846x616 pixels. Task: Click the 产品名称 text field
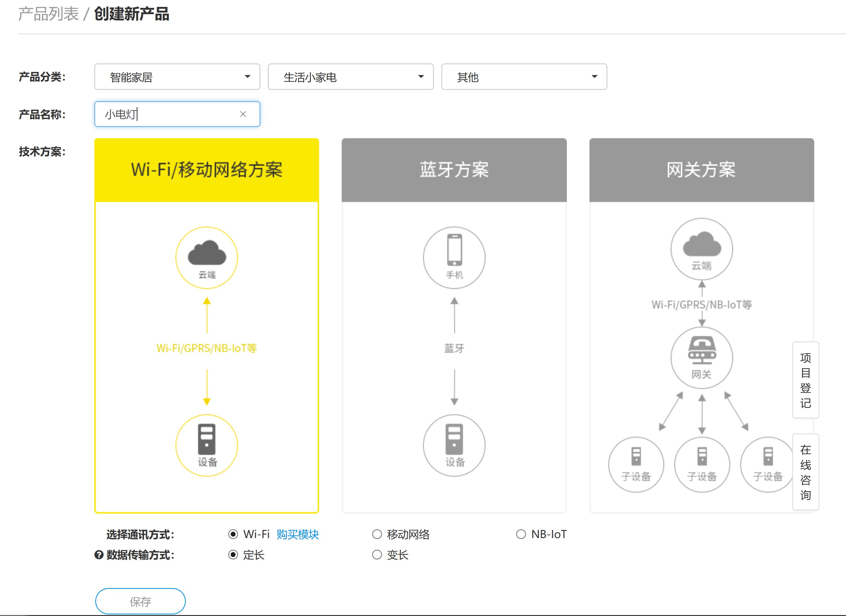(x=168, y=114)
